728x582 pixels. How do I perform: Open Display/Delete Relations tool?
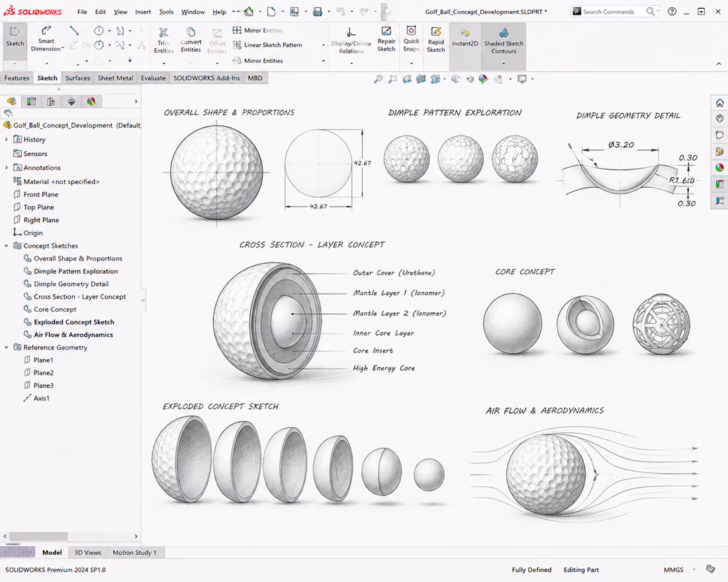pyautogui.click(x=351, y=40)
